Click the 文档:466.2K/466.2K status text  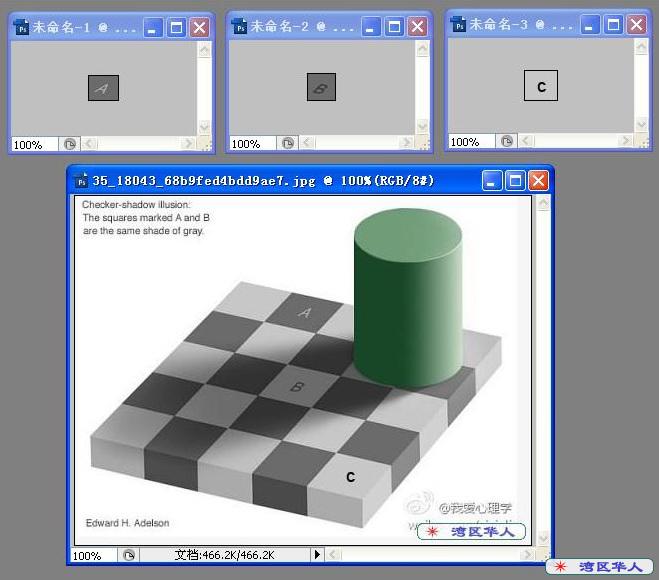pos(224,555)
